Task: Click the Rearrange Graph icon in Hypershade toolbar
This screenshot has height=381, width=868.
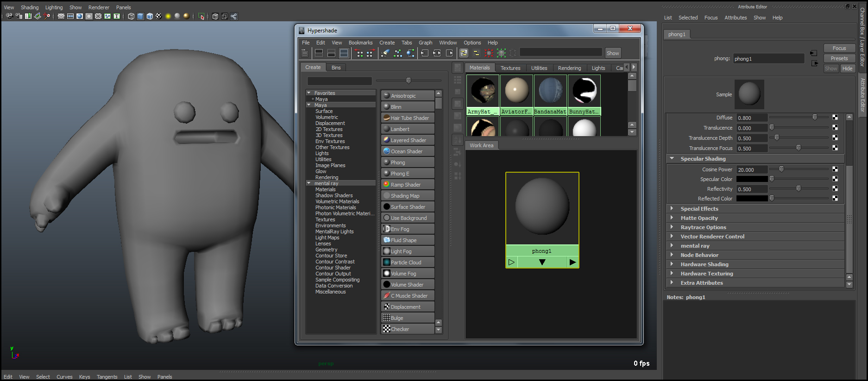Action: [398, 53]
